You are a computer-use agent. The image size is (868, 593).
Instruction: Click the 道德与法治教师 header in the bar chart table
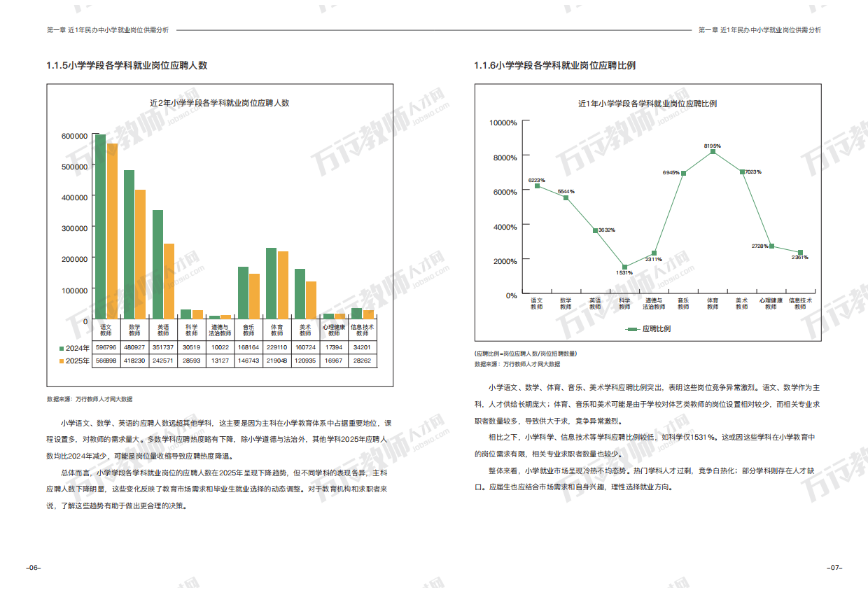[220, 330]
